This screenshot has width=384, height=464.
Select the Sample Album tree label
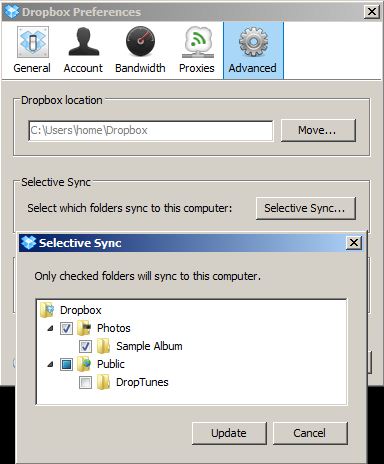149,346
